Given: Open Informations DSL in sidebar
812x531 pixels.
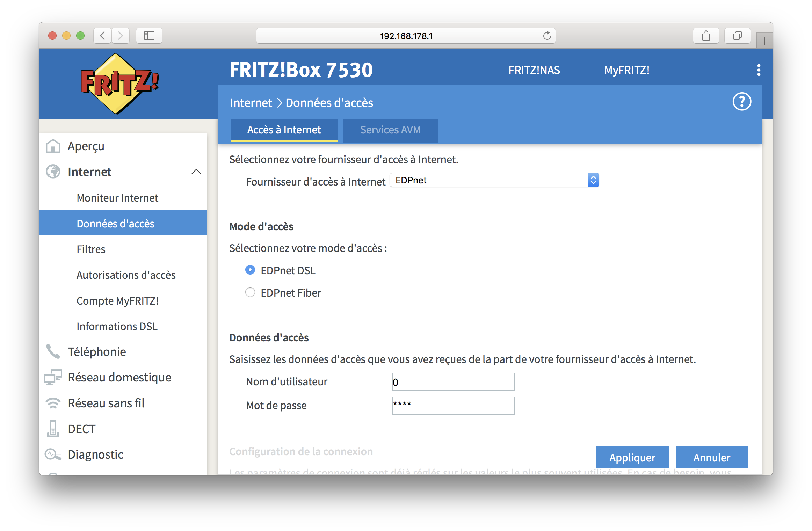Looking at the screenshot, I should [x=117, y=326].
